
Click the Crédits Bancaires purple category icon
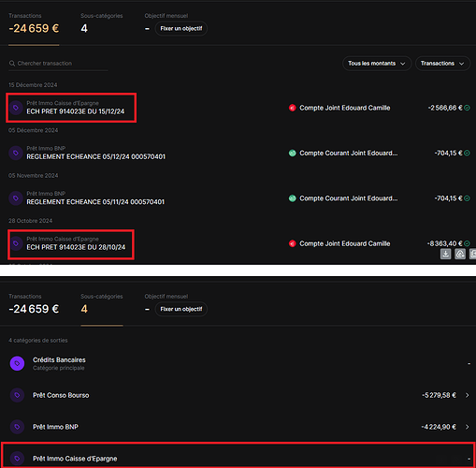(x=17, y=363)
